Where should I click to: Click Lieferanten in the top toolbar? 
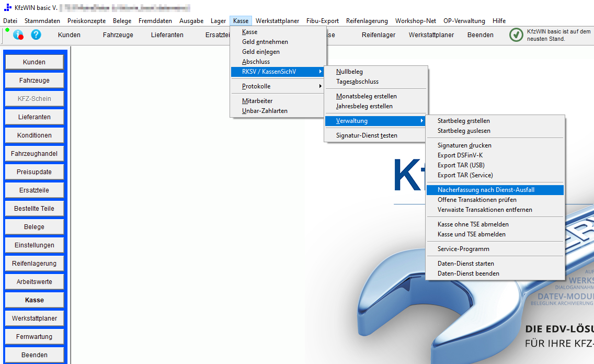(x=167, y=35)
